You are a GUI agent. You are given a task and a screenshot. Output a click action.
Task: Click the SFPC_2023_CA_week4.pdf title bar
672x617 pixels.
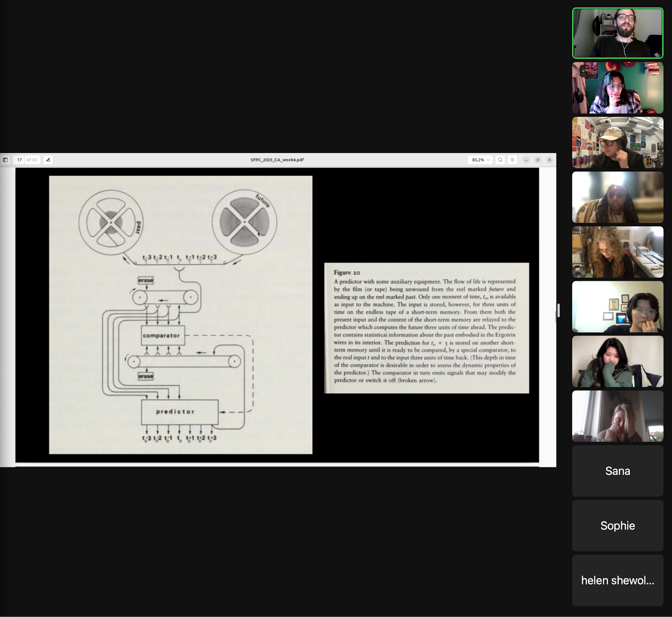point(277,160)
